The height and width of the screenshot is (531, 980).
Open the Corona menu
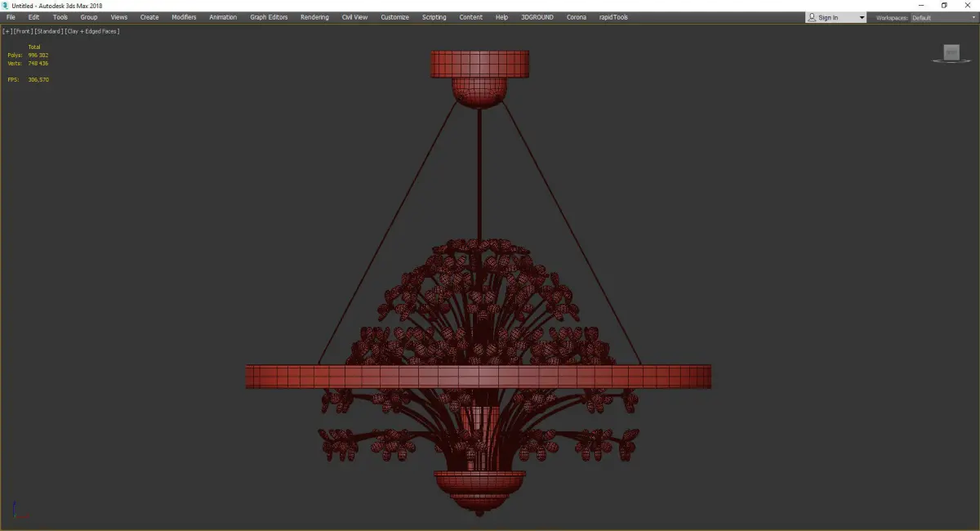tap(577, 17)
